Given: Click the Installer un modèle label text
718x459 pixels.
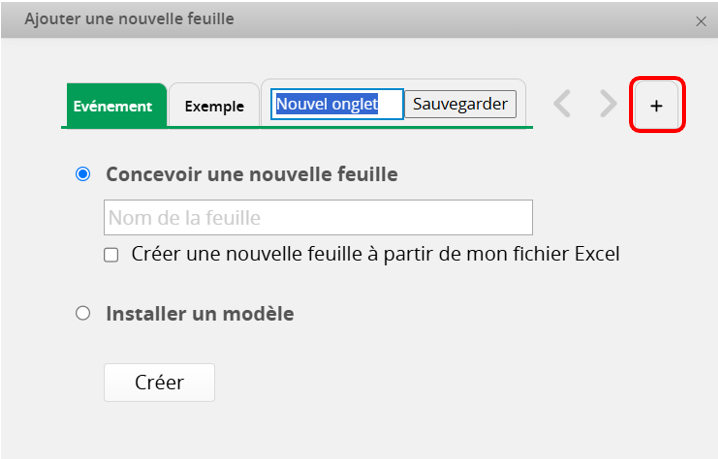Looking at the screenshot, I should coord(199,314).
